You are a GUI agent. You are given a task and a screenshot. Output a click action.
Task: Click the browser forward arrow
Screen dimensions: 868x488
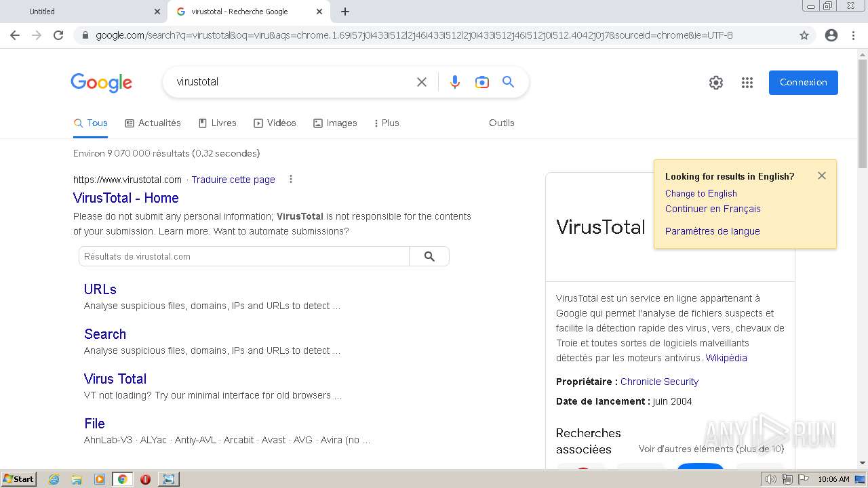tap(37, 35)
